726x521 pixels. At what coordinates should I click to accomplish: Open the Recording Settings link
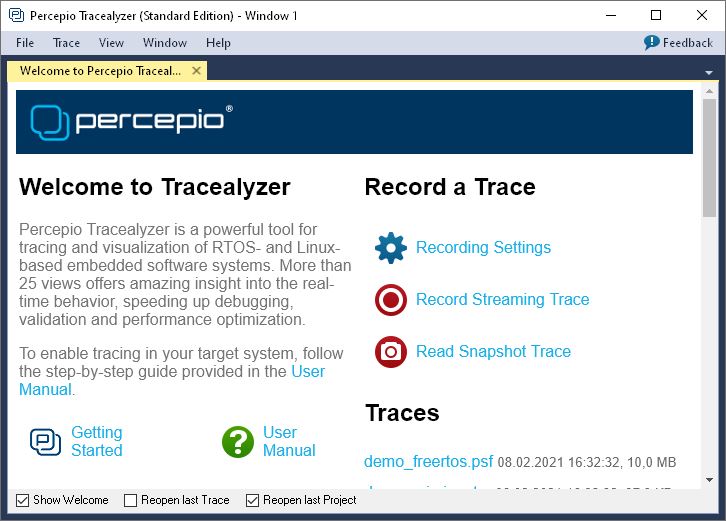tap(483, 248)
